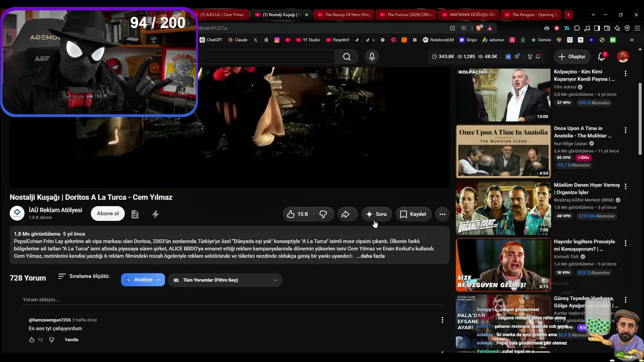The width and height of the screenshot is (644, 362).
Task: Click the 728 Yorum comment count
Action: (x=28, y=278)
